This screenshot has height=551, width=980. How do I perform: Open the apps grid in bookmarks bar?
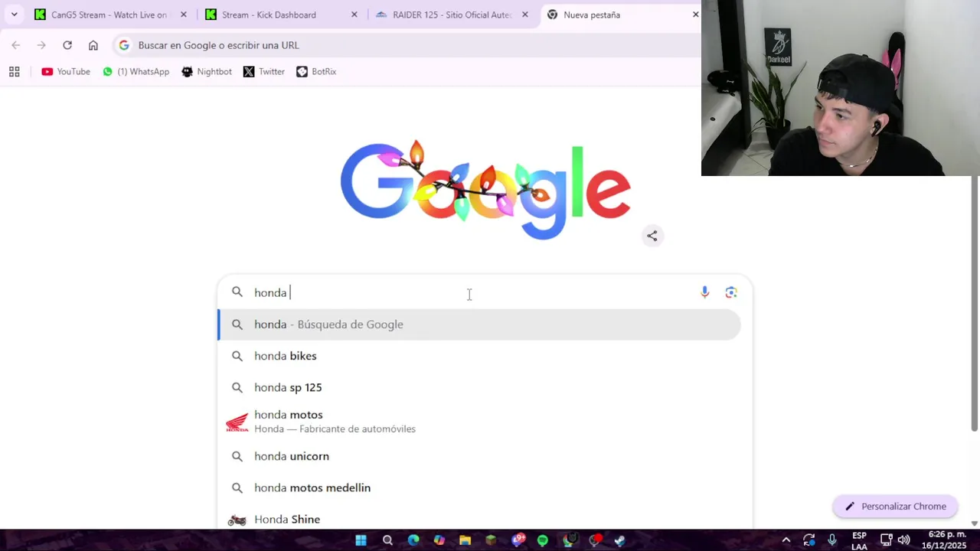coord(14,71)
